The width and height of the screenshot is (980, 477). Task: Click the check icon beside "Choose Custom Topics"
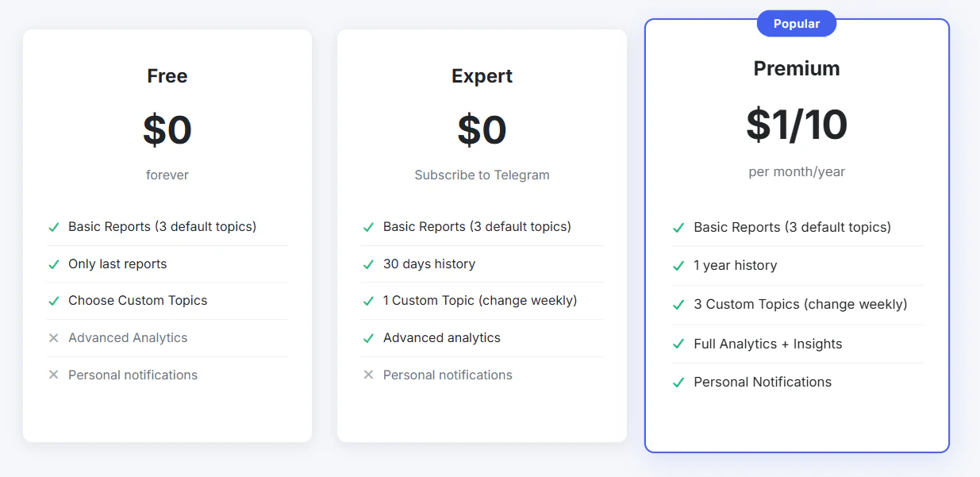click(x=54, y=301)
